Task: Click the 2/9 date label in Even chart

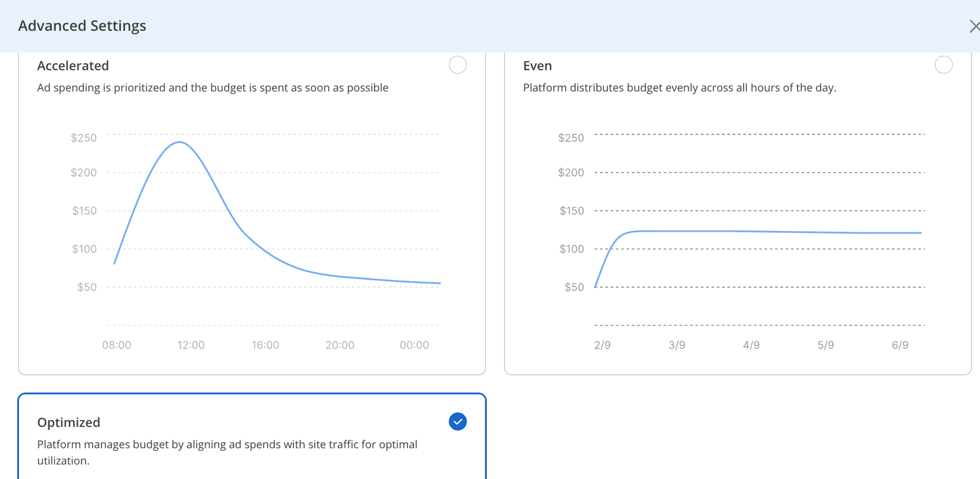Action: tap(602, 345)
